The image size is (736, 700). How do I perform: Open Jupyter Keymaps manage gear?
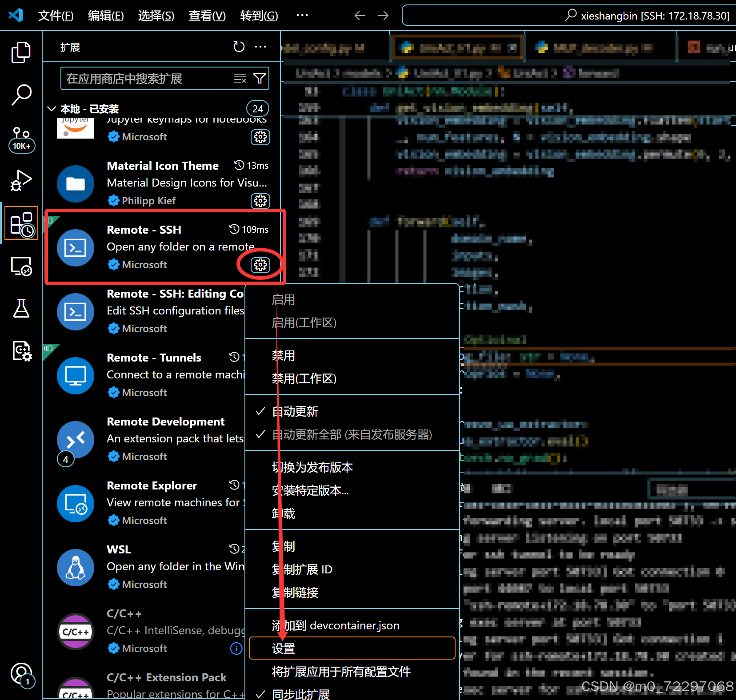260,137
